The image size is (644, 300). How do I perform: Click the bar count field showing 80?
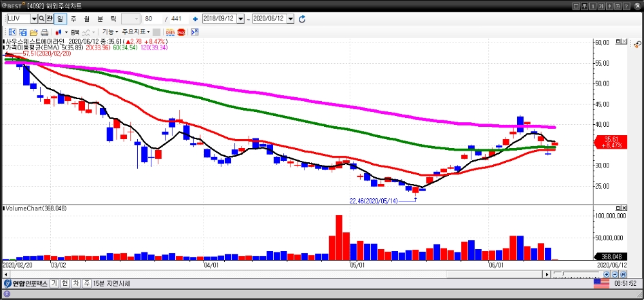[152, 19]
